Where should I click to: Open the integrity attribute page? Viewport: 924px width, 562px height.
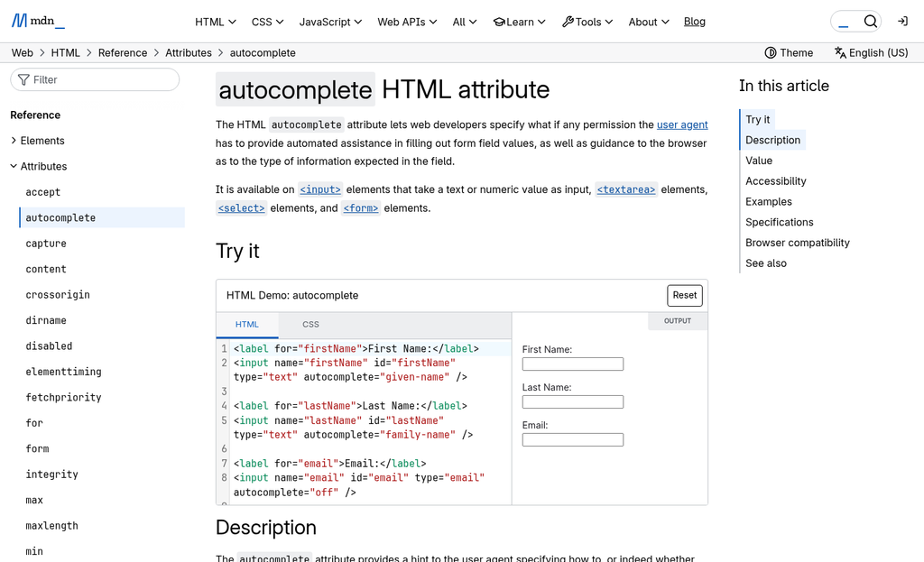[51, 474]
